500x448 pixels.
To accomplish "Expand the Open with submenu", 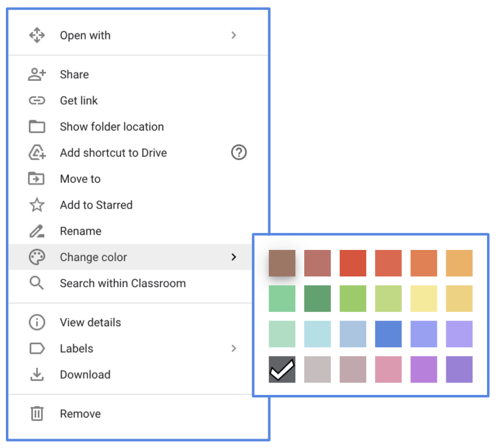I will [x=233, y=35].
